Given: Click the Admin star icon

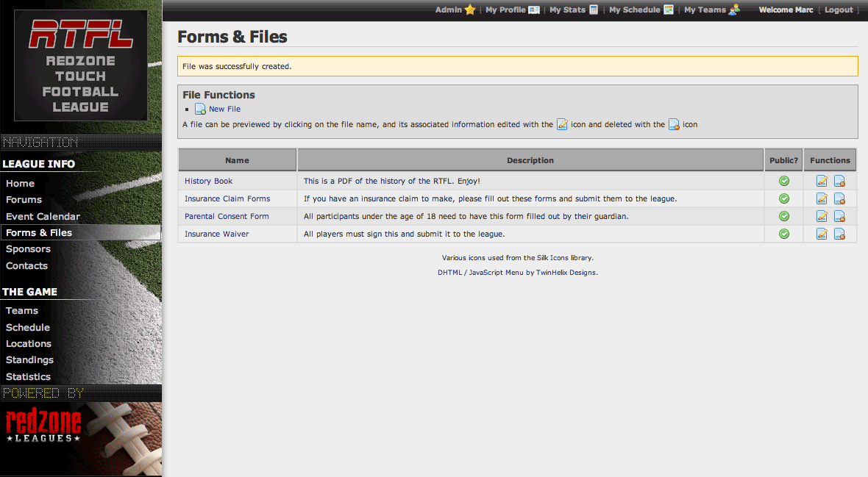Looking at the screenshot, I should click(470, 10).
